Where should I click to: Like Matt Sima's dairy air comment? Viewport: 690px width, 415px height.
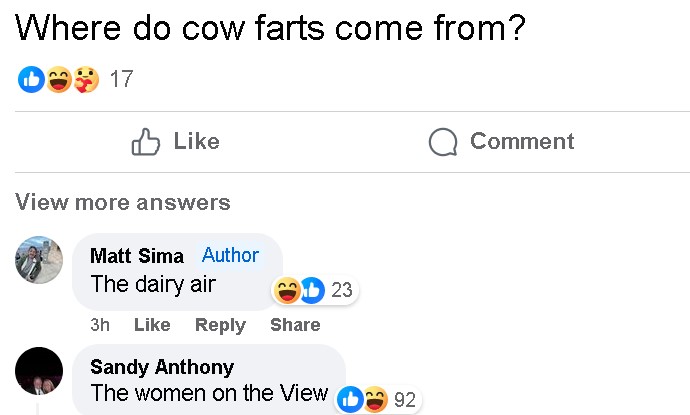tap(152, 325)
